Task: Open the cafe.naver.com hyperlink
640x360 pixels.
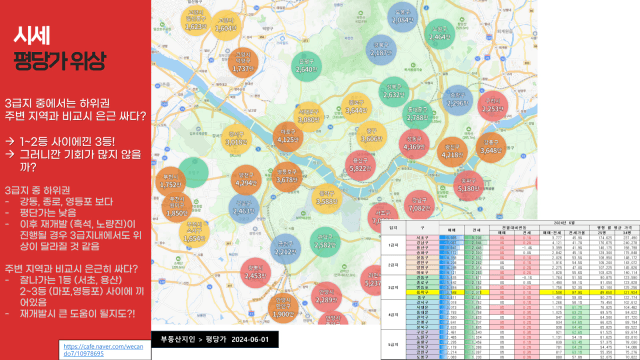Action: coord(103,350)
